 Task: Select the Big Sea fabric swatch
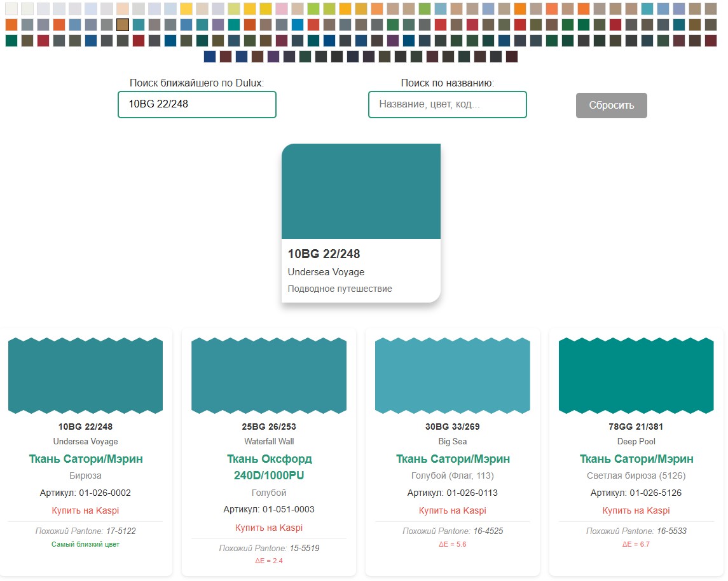453,376
